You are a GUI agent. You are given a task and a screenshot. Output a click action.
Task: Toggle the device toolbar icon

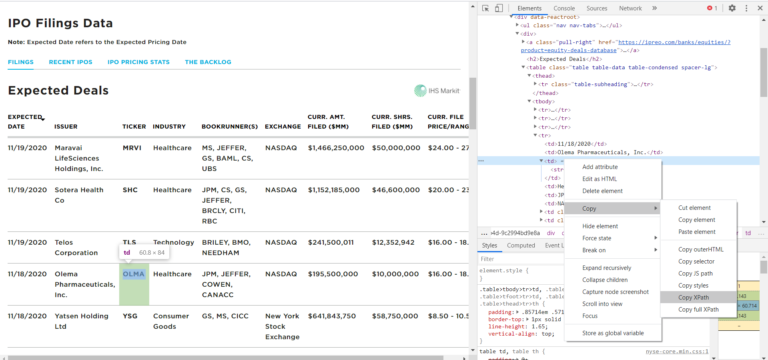(499, 8)
